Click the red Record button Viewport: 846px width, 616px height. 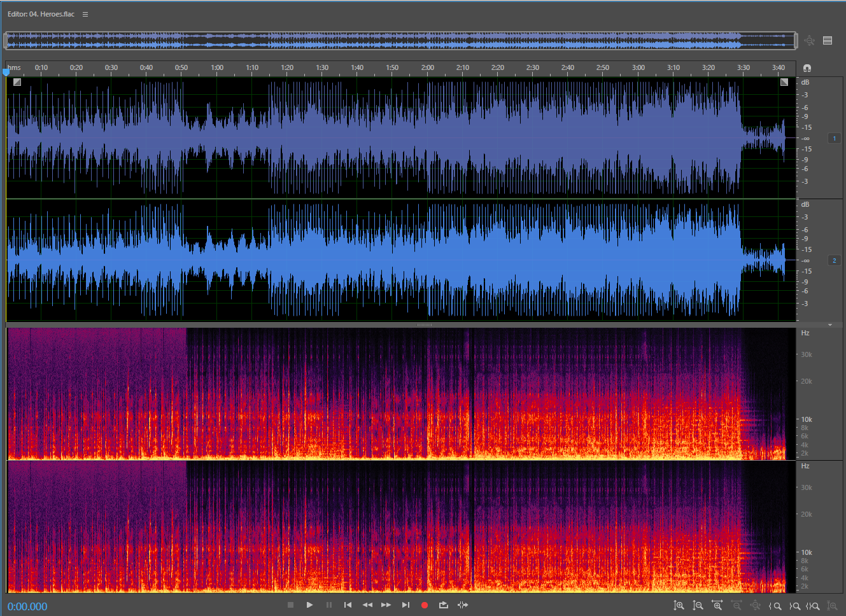425,605
